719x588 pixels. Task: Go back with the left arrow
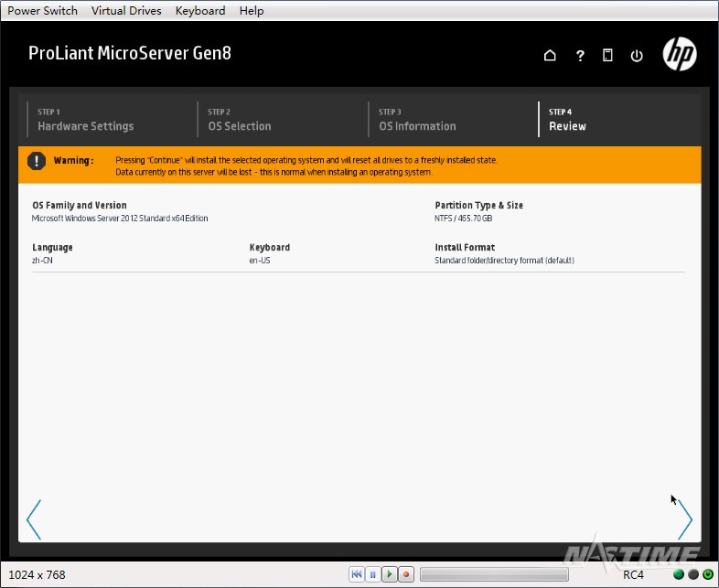click(34, 519)
